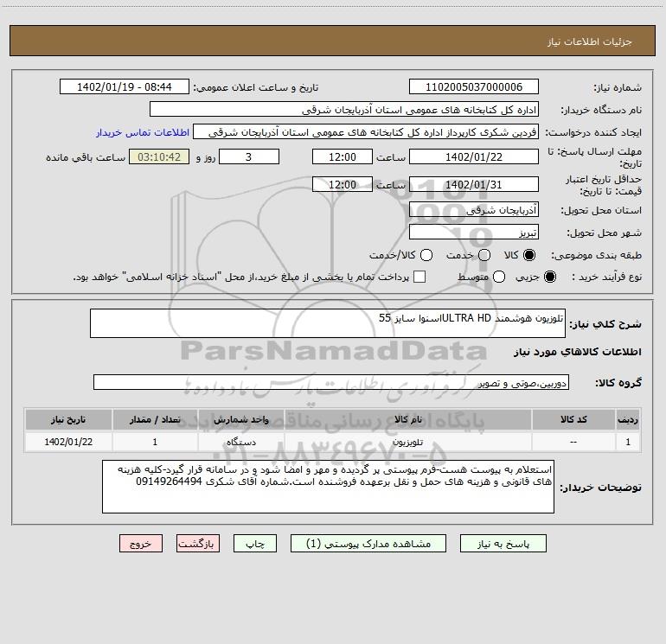
Task: Click the response deadline date 1402/01/22 field
Action: (474, 156)
